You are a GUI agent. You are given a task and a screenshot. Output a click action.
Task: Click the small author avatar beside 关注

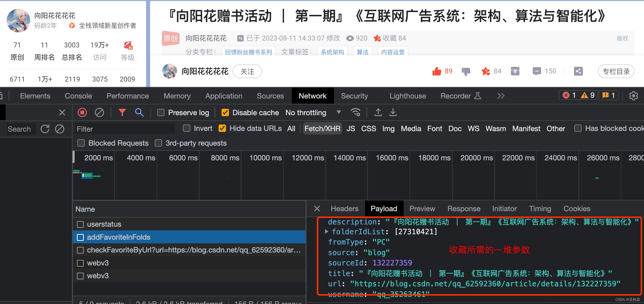pyautogui.click(x=169, y=71)
